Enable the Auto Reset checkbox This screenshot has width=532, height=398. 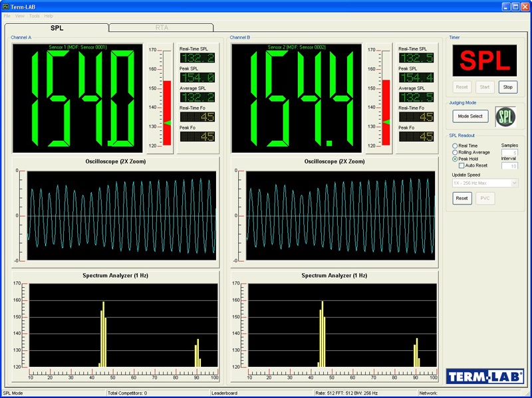(x=462, y=165)
